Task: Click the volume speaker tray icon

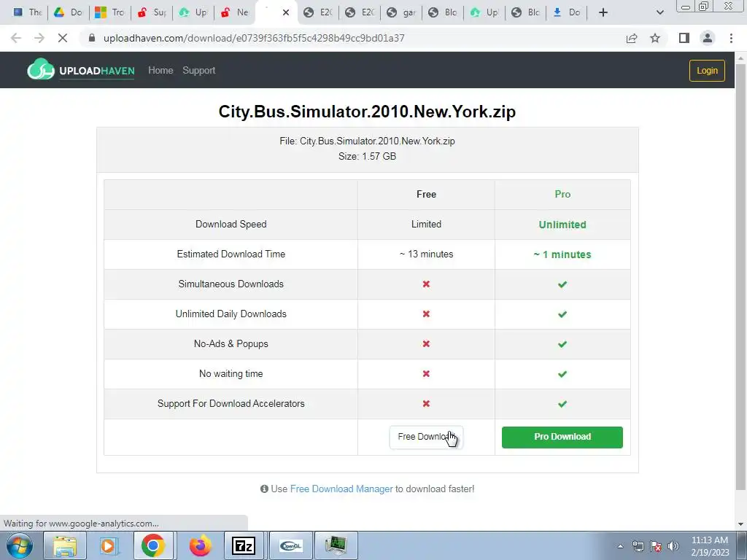Action: (x=673, y=547)
